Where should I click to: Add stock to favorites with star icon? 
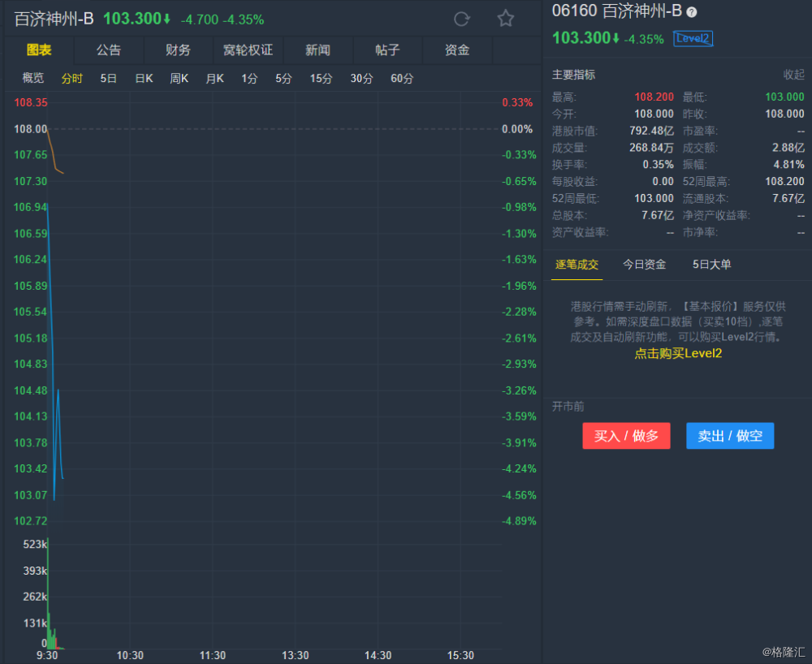(505, 19)
